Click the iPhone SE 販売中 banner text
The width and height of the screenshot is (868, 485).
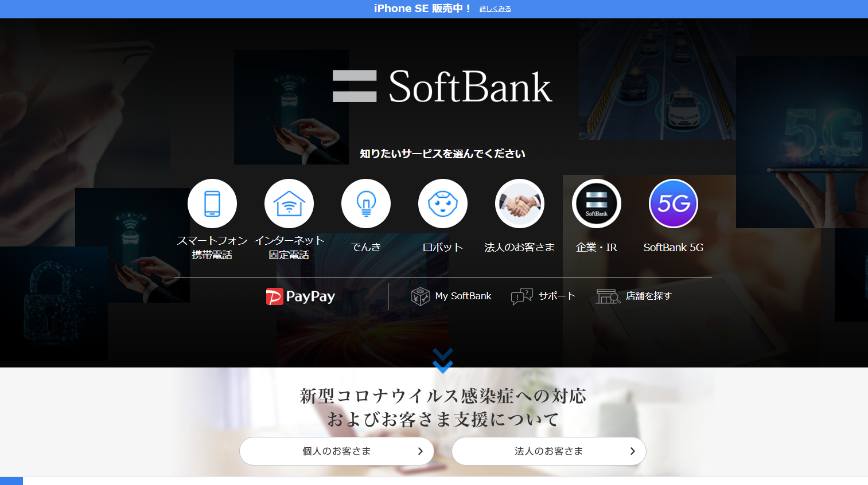422,9
